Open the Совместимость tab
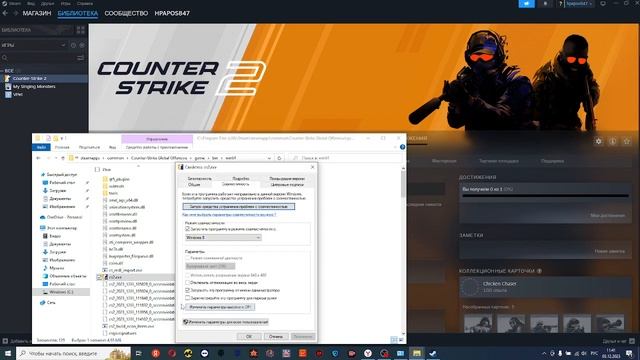The height and width of the screenshot is (360, 640). point(236,184)
